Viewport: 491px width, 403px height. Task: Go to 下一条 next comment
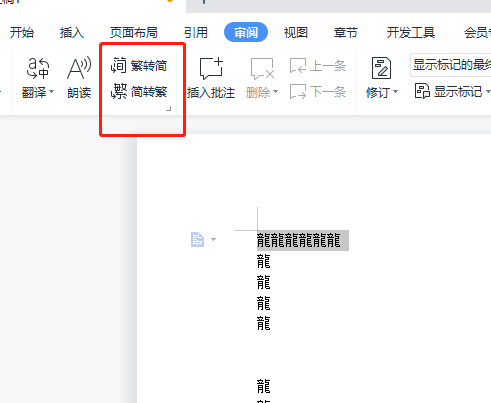318,92
